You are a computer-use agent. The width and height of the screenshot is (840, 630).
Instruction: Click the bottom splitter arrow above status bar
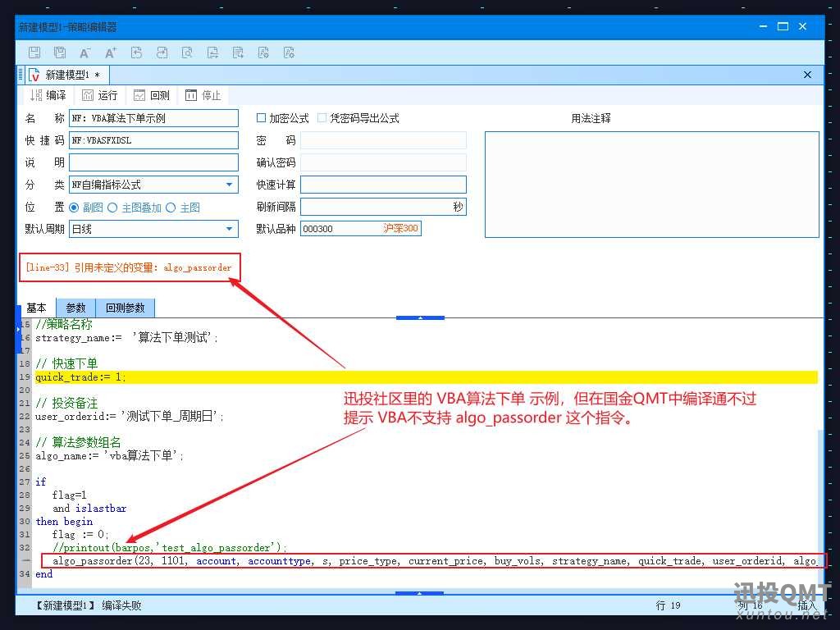coord(419,593)
